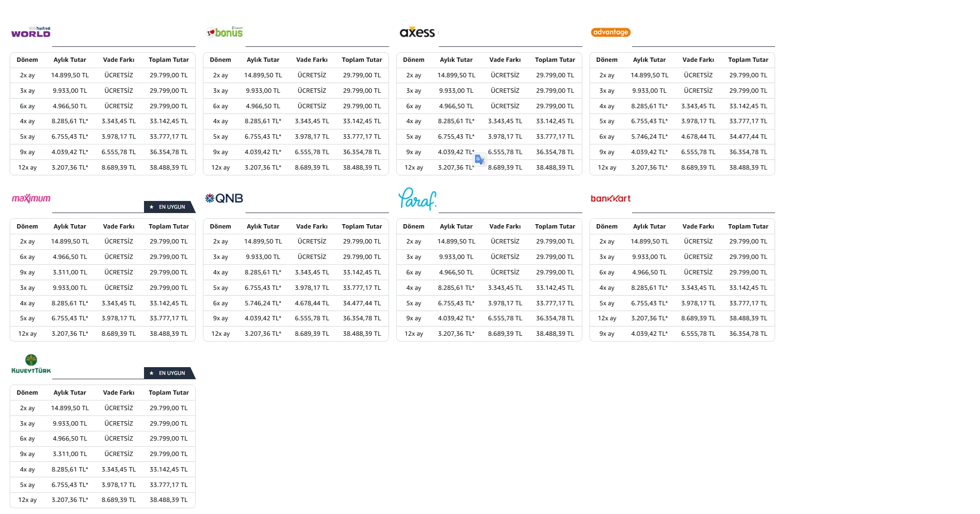Click 38.488,39 TL total in Kuveyt Türk table
Image resolution: width=980 pixels, height=514 pixels.
tap(169, 500)
